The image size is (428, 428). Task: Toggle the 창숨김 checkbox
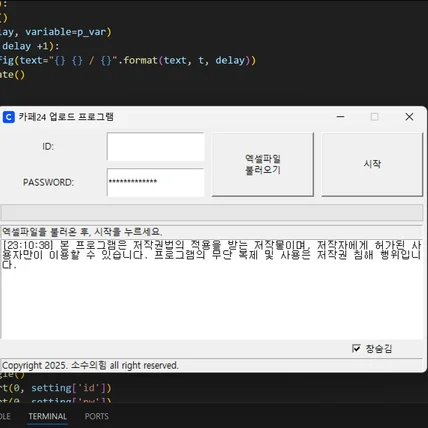(356, 348)
